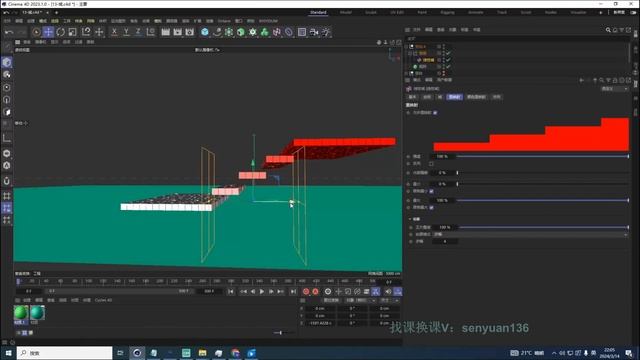Select the active Remapping (重映射) attribute tab

tap(454, 97)
